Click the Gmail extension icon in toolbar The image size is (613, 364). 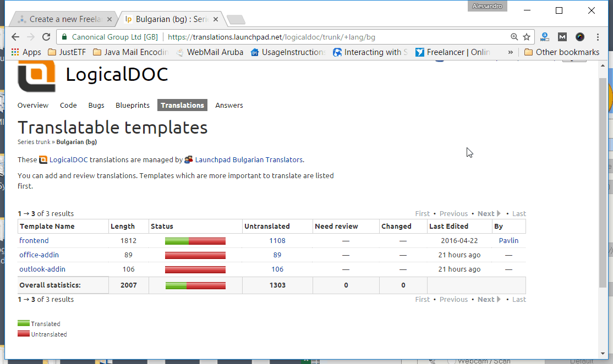[562, 37]
